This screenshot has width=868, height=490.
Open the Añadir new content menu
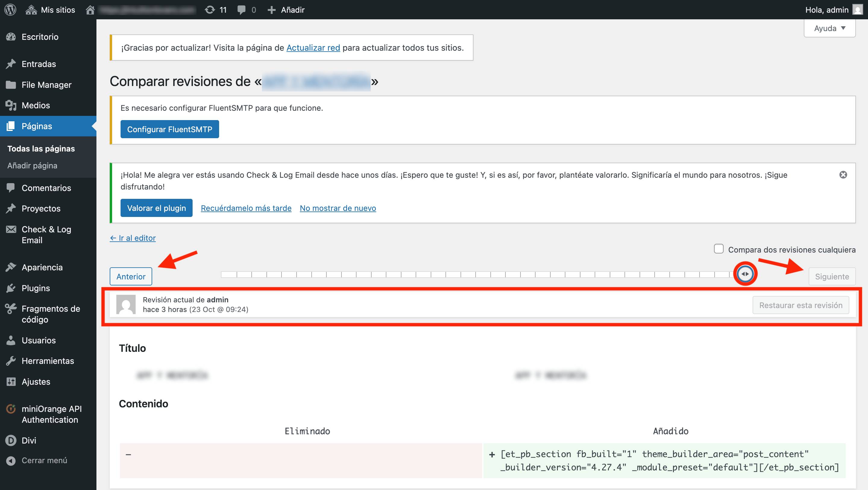286,10
